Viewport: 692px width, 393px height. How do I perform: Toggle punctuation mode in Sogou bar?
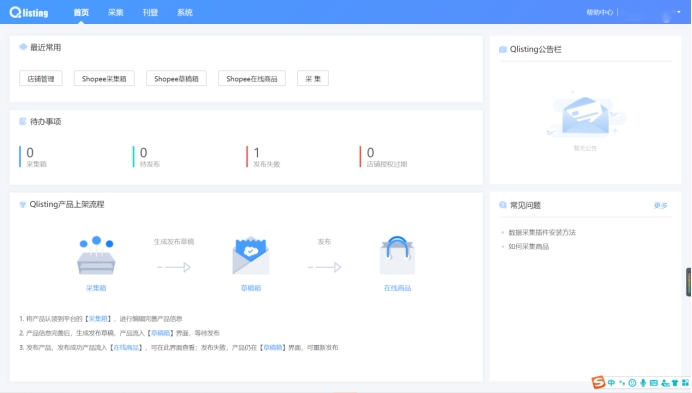tap(622, 383)
